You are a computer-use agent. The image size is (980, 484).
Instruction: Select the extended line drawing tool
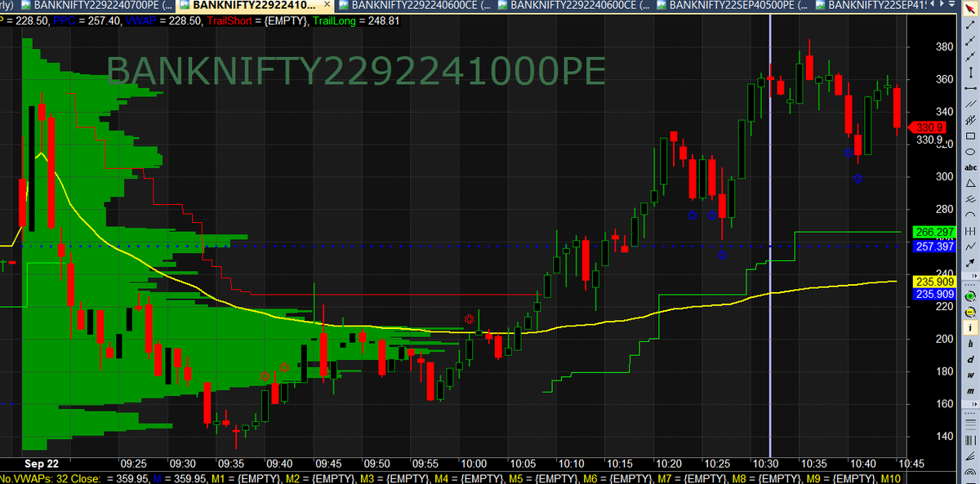pyautogui.click(x=970, y=56)
